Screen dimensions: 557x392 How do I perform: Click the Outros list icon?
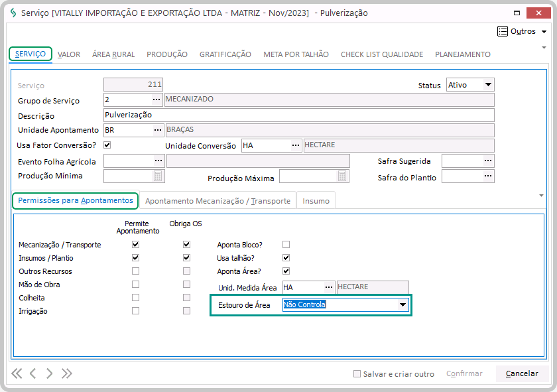[503, 31]
